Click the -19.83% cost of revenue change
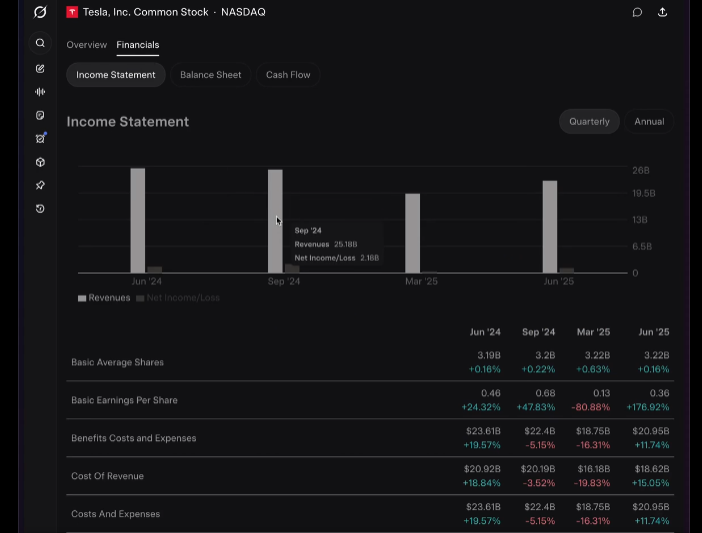The image size is (702, 533). (x=592, y=483)
